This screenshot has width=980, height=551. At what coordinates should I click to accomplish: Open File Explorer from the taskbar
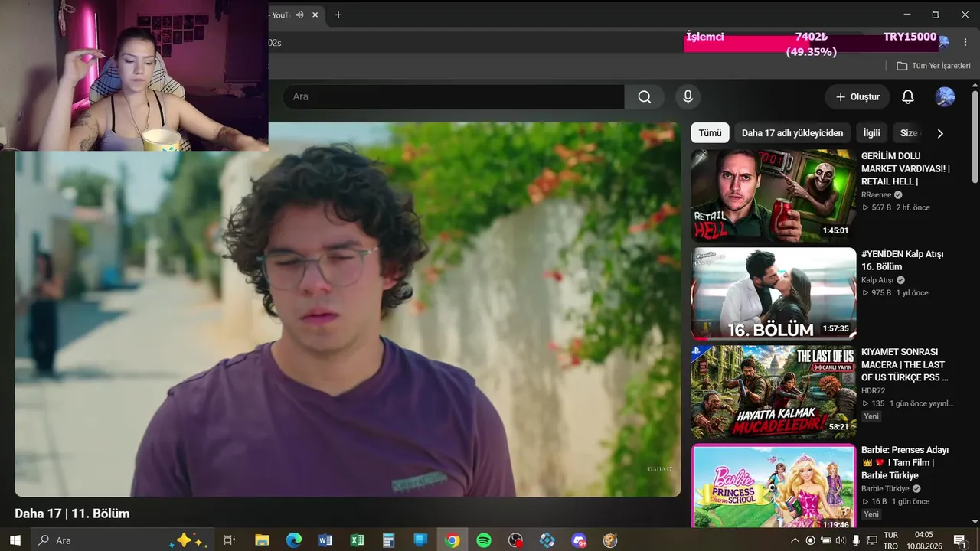coord(262,540)
